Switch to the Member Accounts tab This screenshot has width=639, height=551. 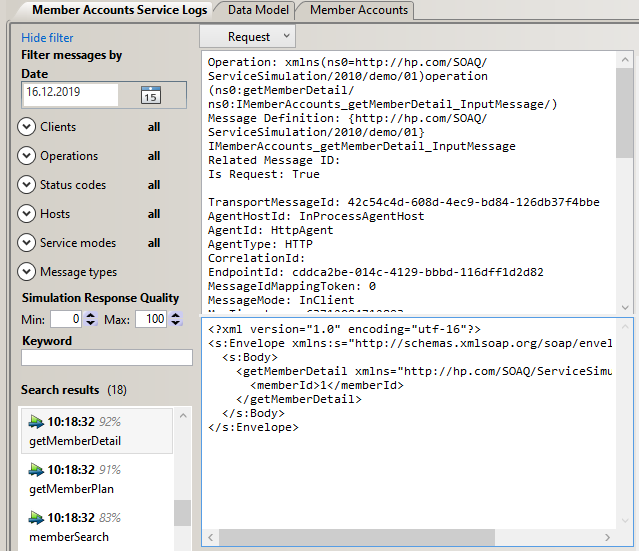click(359, 10)
